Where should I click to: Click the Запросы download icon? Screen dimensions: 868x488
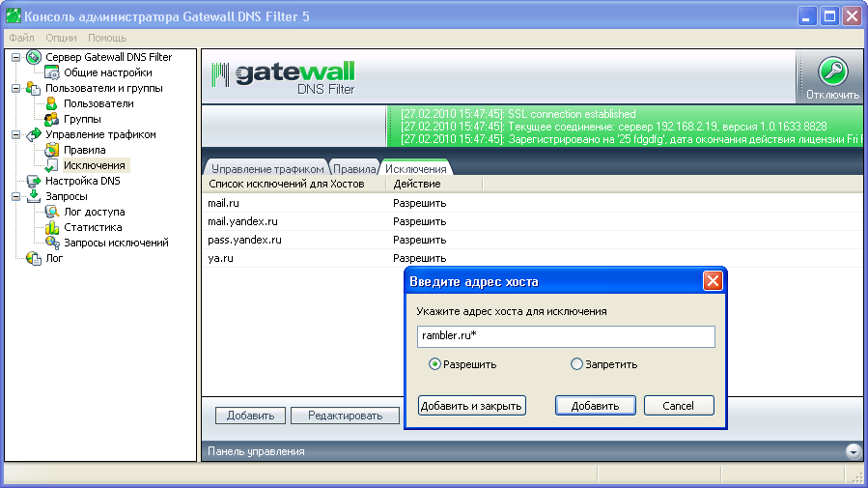point(34,196)
